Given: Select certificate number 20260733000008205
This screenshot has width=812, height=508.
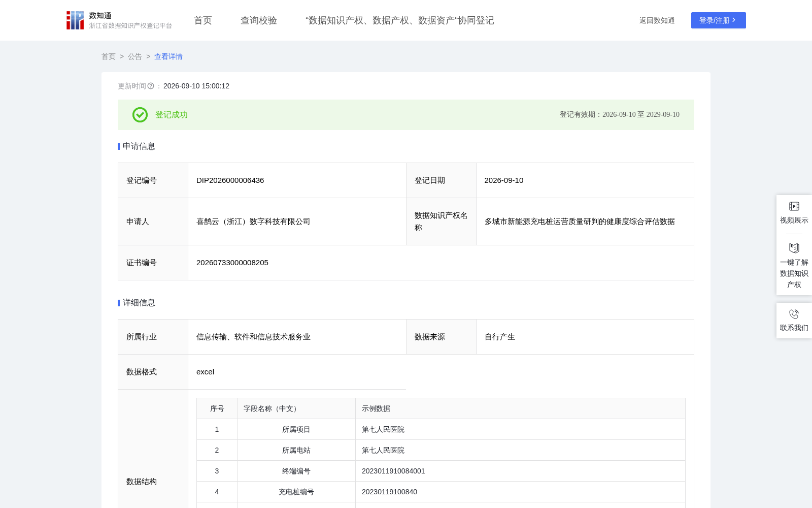Looking at the screenshot, I should [x=232, y=263].
